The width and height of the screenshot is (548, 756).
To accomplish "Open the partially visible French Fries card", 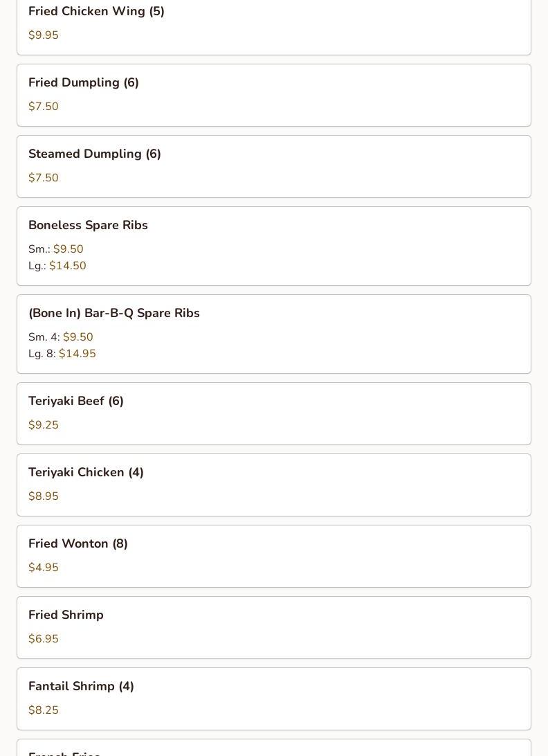I will 274,748.
